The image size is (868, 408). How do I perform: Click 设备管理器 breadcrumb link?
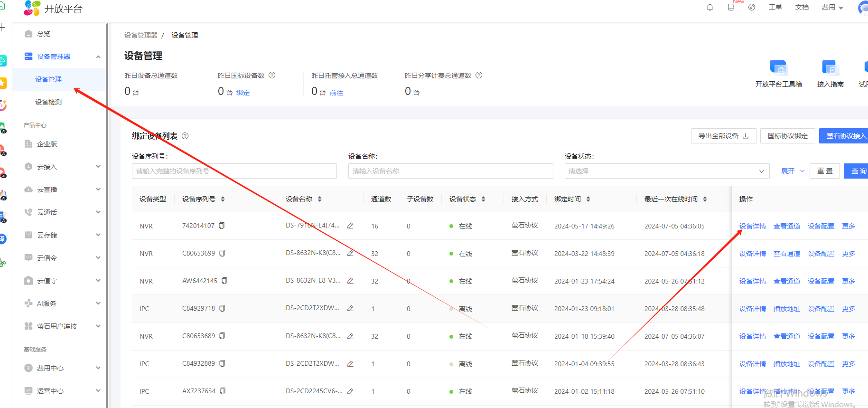(140, 35)
